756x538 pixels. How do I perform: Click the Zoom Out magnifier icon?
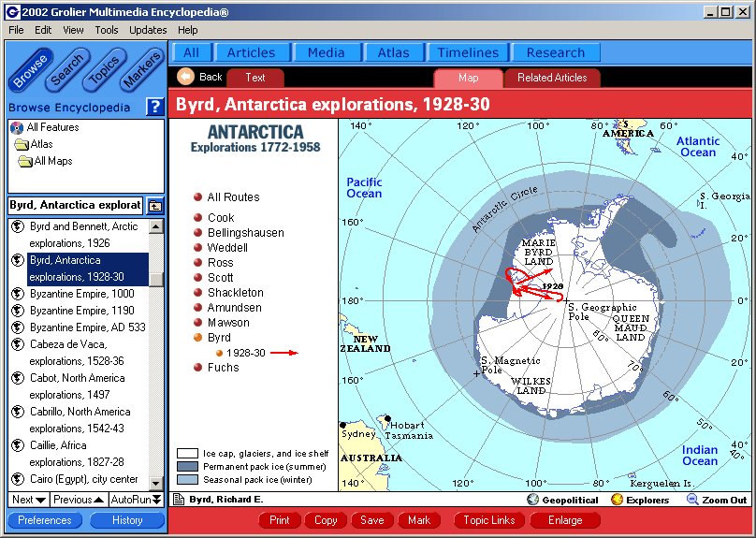click(692, 500)
